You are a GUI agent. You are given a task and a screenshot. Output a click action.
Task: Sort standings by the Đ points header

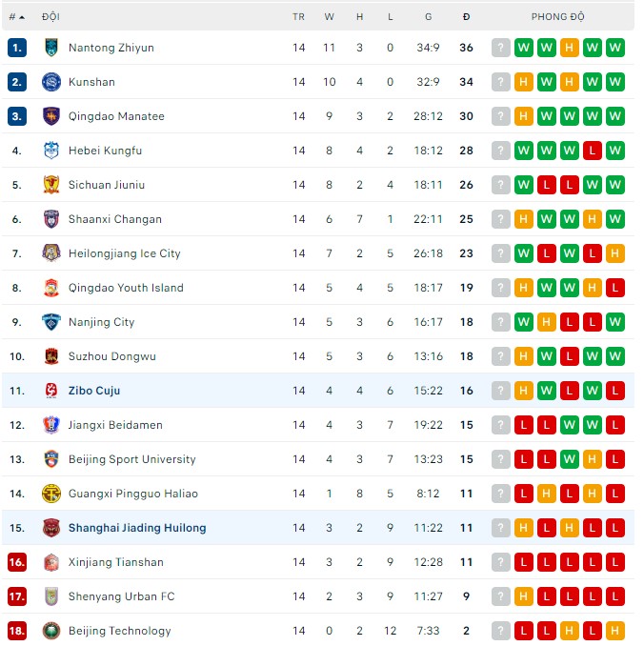(x=466, y=16)
